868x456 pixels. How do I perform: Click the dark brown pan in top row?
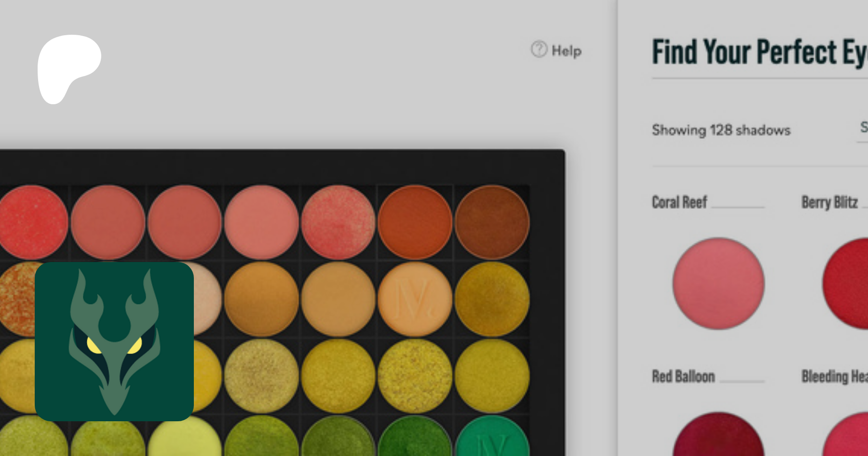pyautogui.click(x=492, y=222)
